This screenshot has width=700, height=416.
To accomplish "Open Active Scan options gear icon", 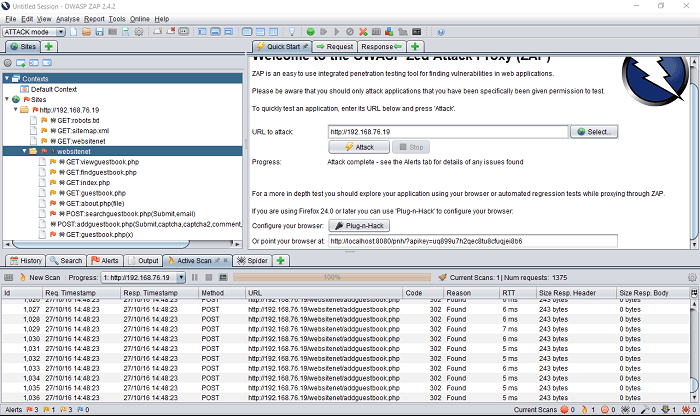I will click(x=692, y=277).
